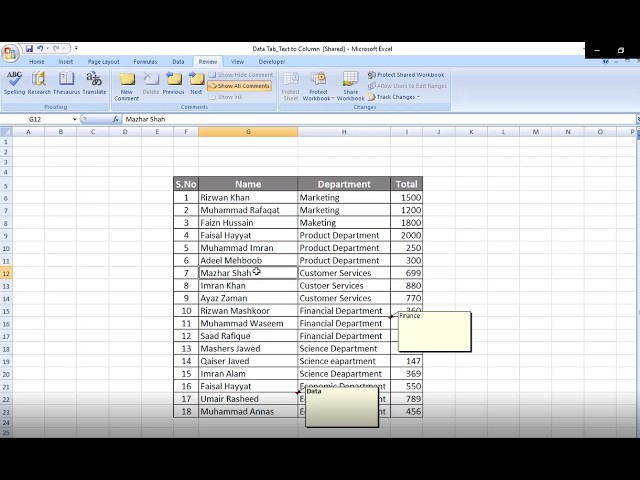This screenshot has height=480, width=640.
Task: Select Total cell with value 699
Action: click(407, 273)
